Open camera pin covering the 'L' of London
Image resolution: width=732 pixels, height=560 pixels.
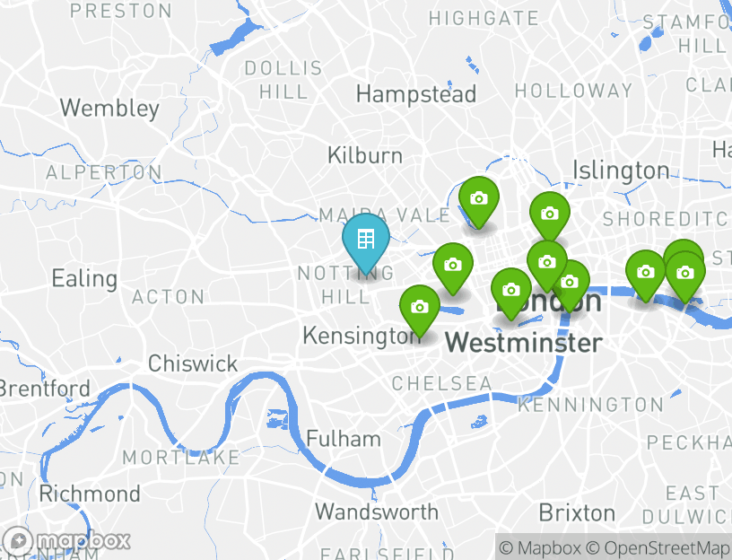[x=510, y=292]
